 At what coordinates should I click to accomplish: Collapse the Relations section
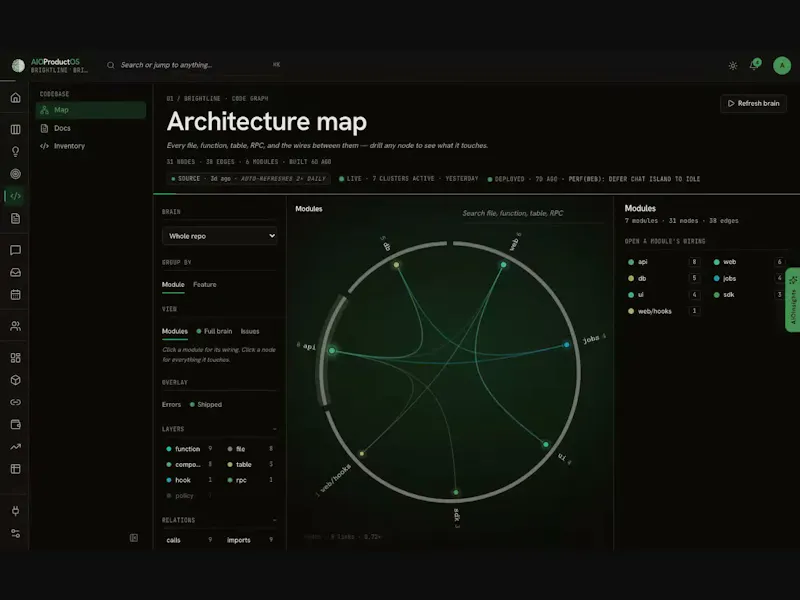pyautogui.click(x=274, y=520)
